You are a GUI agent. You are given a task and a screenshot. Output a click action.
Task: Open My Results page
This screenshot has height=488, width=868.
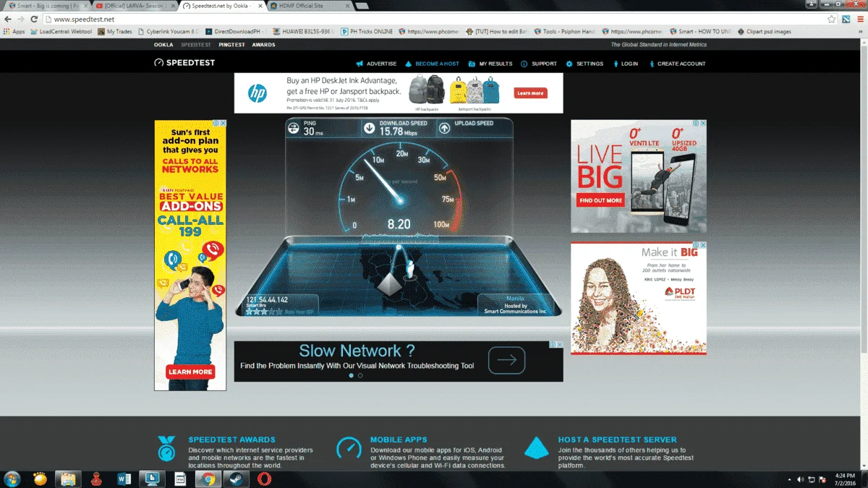click(x=490, y=64)
